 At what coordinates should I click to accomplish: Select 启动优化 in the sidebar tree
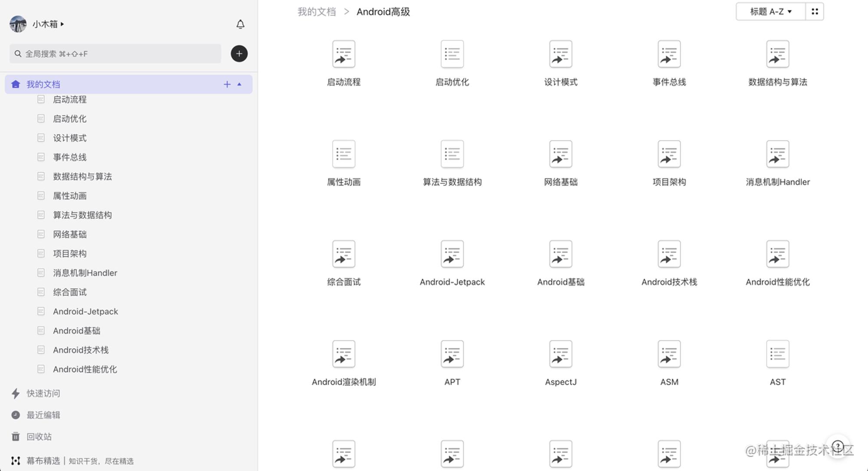point(69,119)
